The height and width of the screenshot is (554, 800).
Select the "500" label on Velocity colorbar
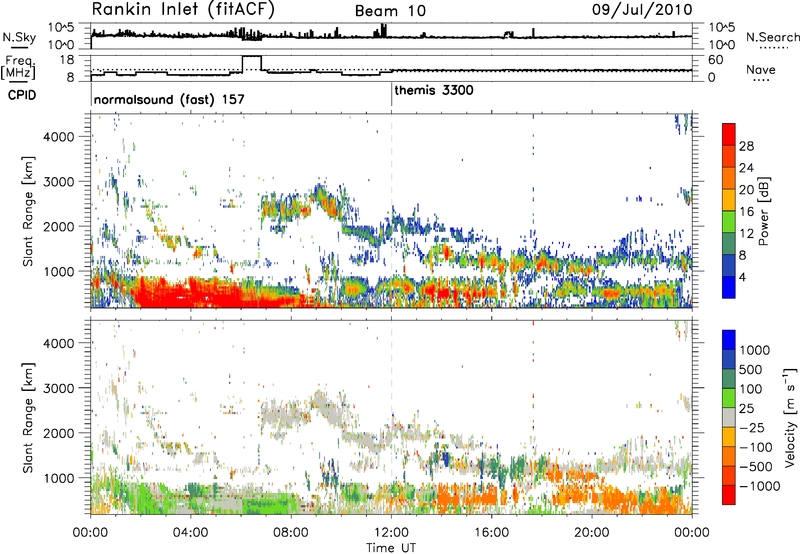click(753, 369)
